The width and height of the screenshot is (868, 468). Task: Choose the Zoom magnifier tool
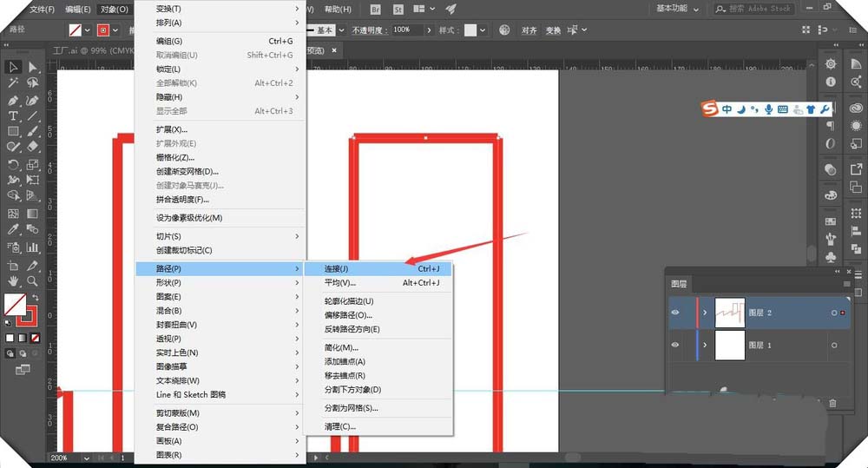tap(32, 281)
